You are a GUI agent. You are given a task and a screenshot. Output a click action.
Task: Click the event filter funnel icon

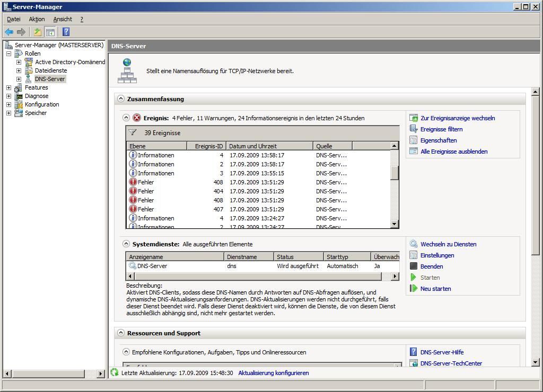click(x=132, y=132)
